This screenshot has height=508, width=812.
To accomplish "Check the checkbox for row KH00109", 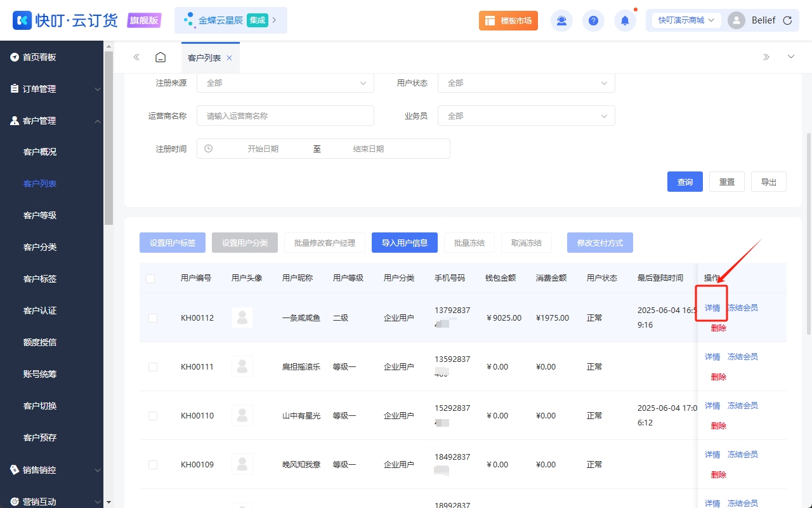I will pyautogui.click(x=153, y=464).
